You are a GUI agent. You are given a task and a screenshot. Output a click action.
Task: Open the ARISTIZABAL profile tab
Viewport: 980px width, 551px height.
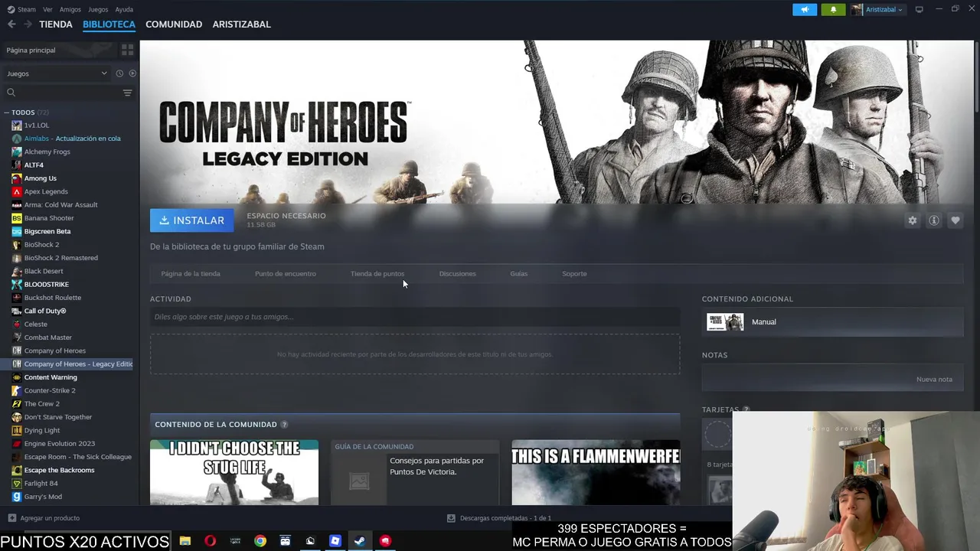tap(241, 24)
